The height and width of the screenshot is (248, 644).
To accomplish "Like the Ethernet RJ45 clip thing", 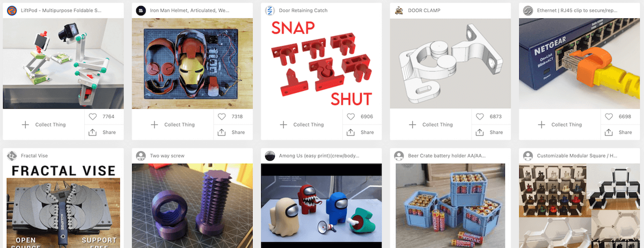I will pos(609,116).
